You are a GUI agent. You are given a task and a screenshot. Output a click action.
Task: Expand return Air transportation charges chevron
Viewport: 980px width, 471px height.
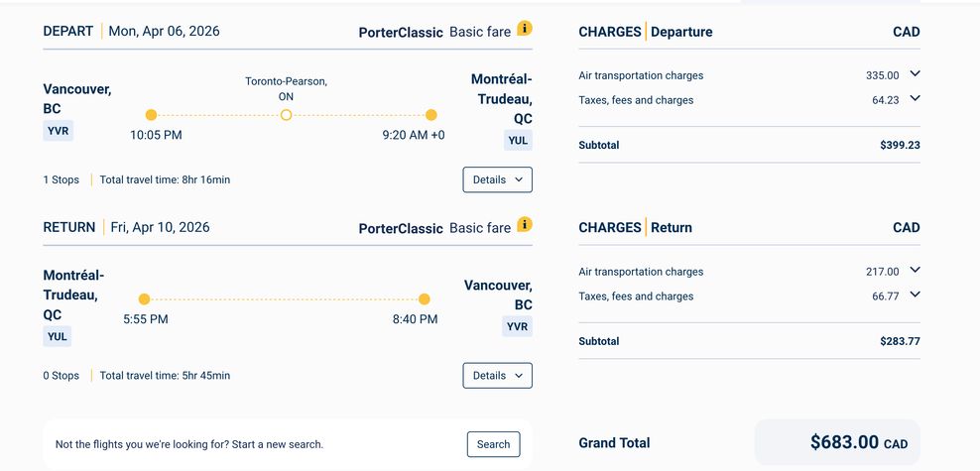tap(915, 271)
